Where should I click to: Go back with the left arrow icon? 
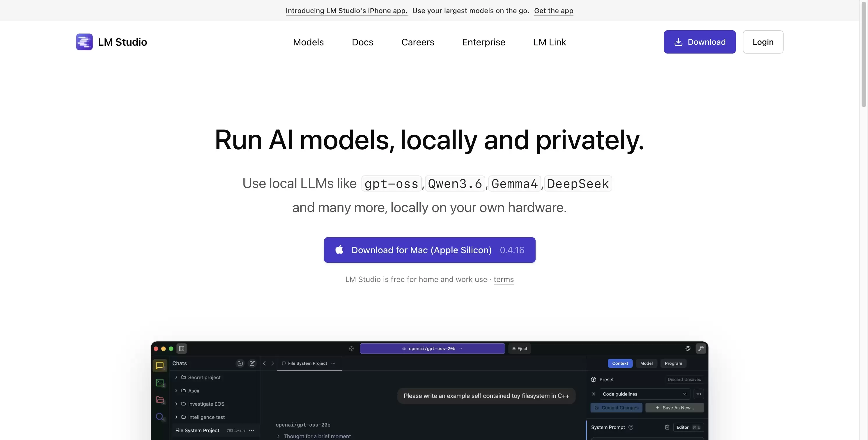pyautogui.click(x=264, y=363)
